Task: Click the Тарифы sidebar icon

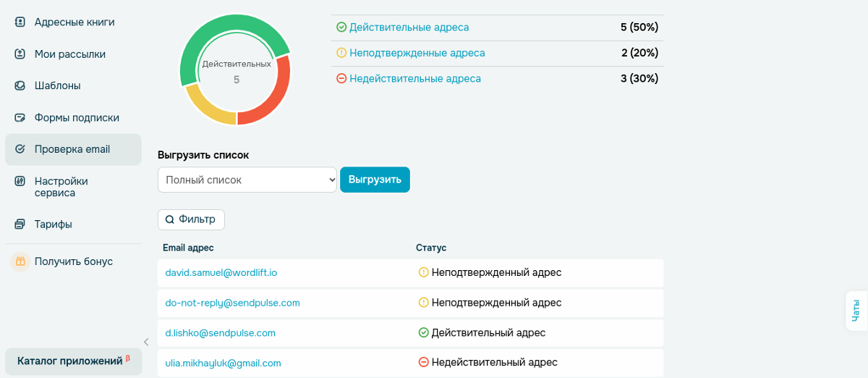Action: [20, 224]
